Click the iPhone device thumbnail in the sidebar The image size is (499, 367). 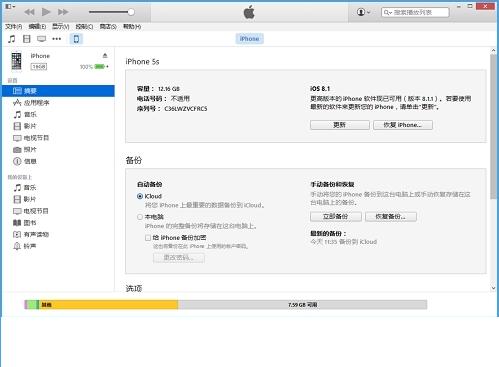point(17,61)
